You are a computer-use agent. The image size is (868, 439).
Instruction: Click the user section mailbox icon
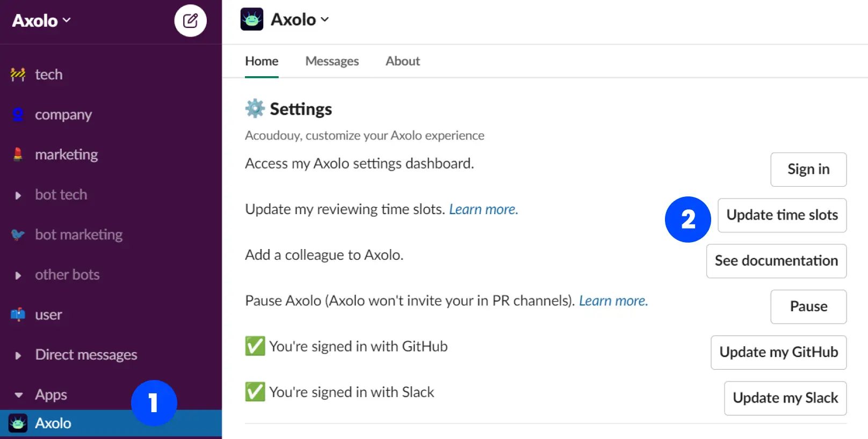[x=18, y=314]
